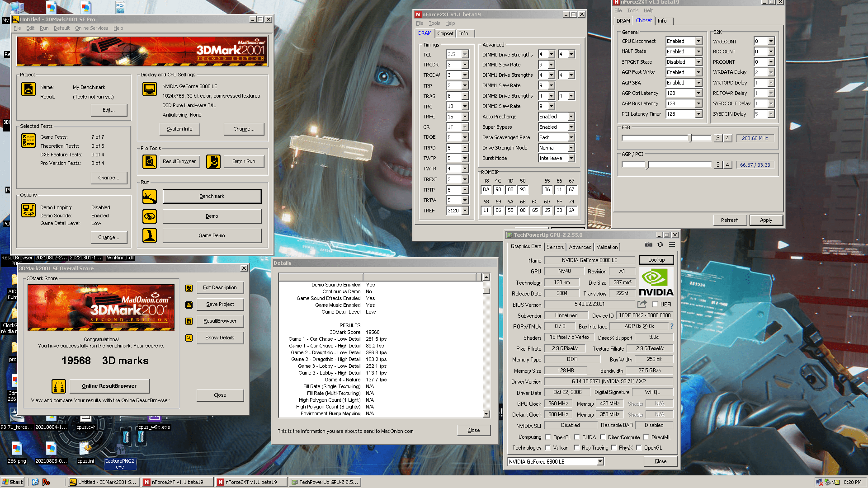Click the ResultBrowser icon in score window
The height and width of the screenshot is (488, 868).
(x=189, y=321)
